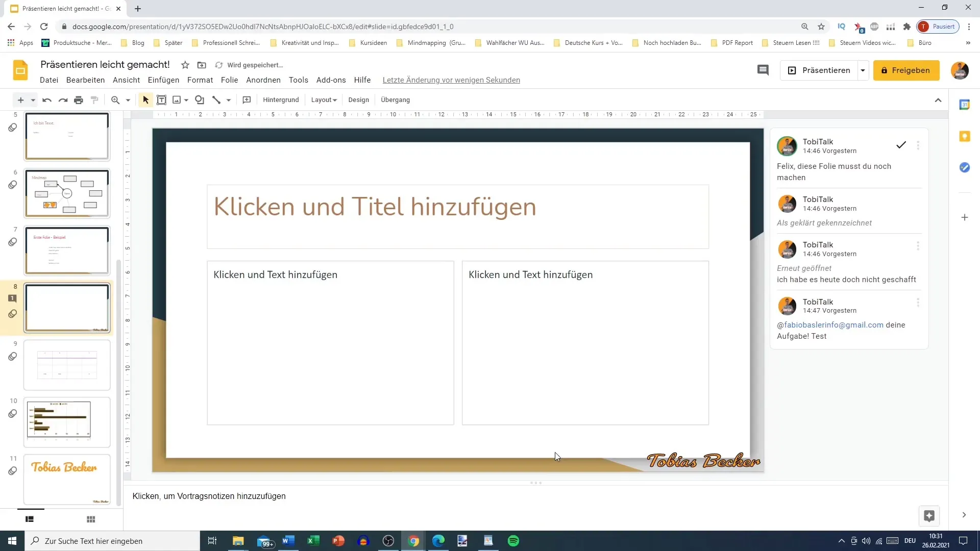Select the Tobias Becker slide 11 thumbnail

tap(67, 479)
